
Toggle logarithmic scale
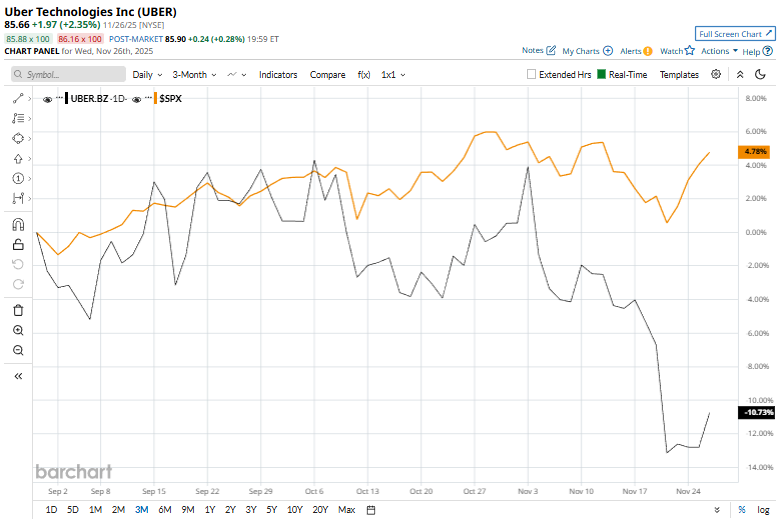(763, 510)
